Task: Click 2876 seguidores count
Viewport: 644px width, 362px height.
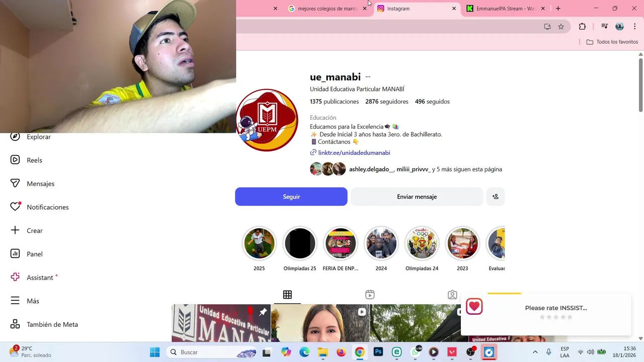Action: pos(387,102)
